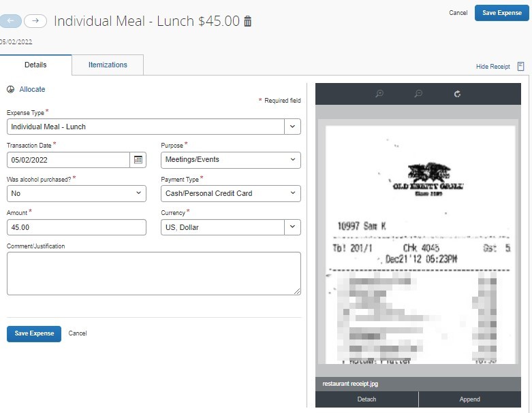Switch to the Details tab
Screen dimensions: 532x413
click(35, 65)
